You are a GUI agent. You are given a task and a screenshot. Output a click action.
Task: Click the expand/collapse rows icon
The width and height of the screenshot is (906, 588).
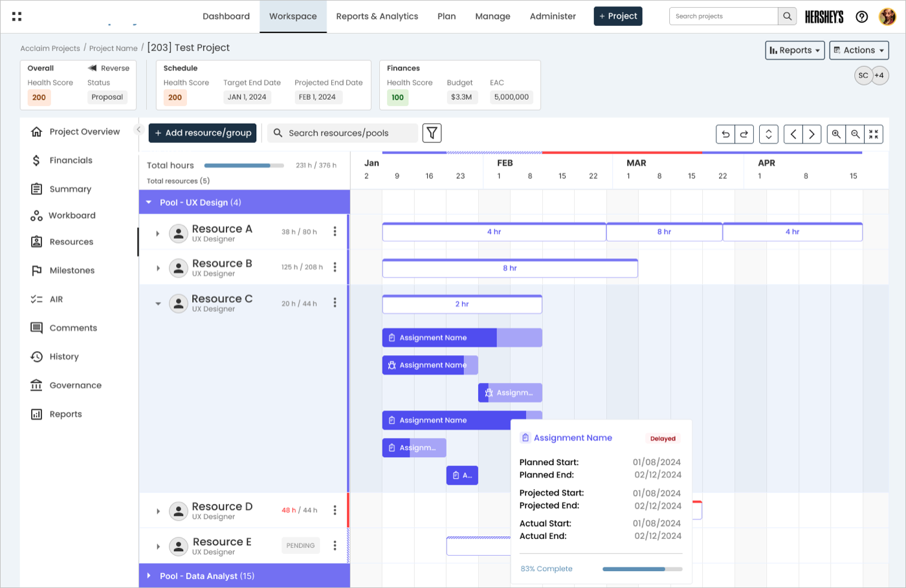769,134
